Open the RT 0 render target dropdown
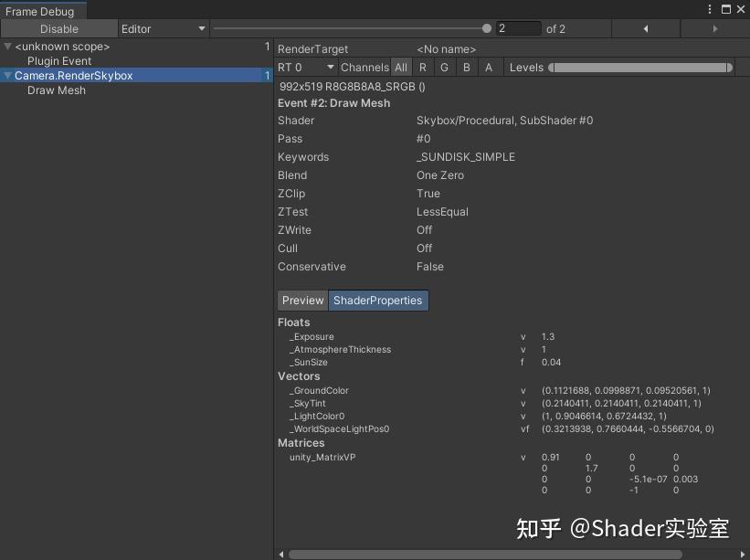 (306, 68)
